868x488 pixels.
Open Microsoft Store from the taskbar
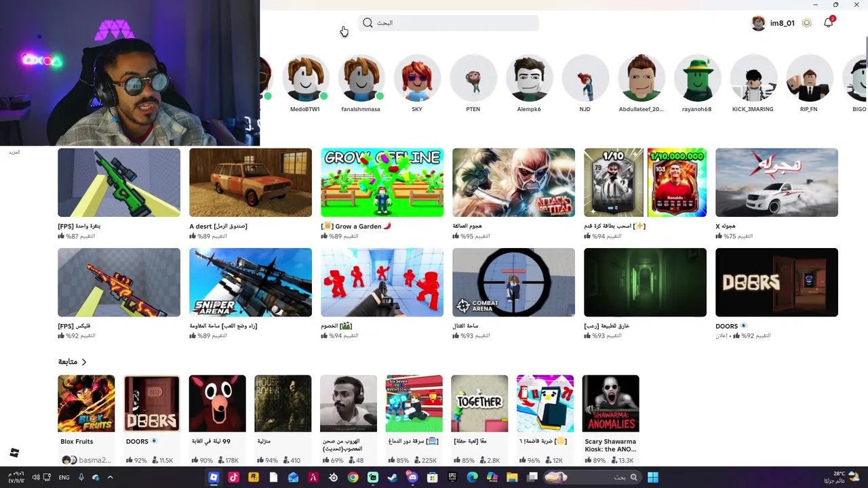point(433,477)
